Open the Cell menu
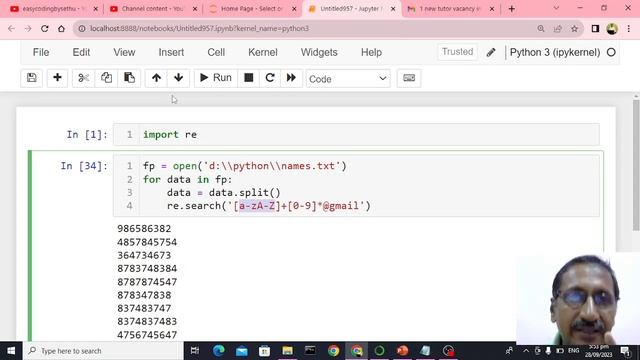This screenshot has width=640, height=360. click(216, 52)
